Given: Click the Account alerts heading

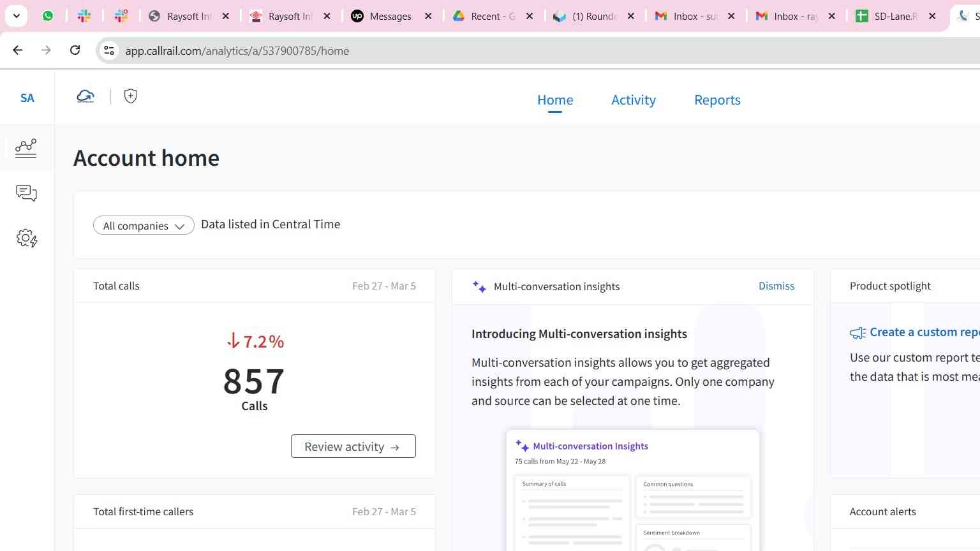Looking at the screenshot, I should pos(882,511).
